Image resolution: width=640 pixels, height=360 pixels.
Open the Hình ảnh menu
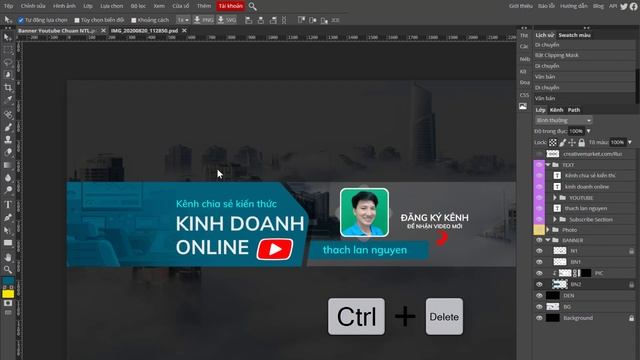point(64,6)
